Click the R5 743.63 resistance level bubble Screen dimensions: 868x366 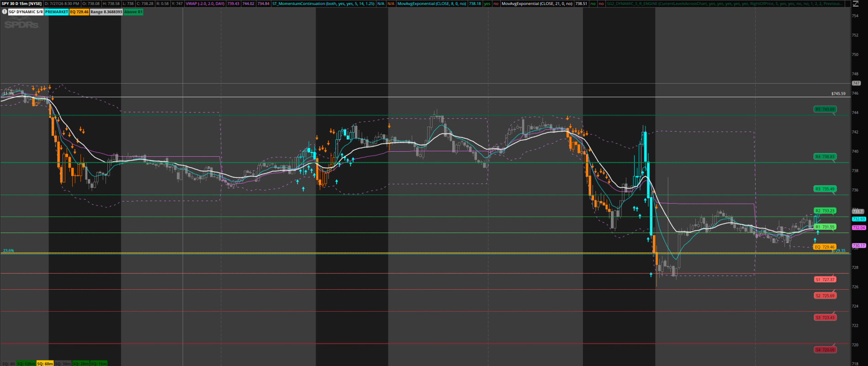(x=825, y=110)
